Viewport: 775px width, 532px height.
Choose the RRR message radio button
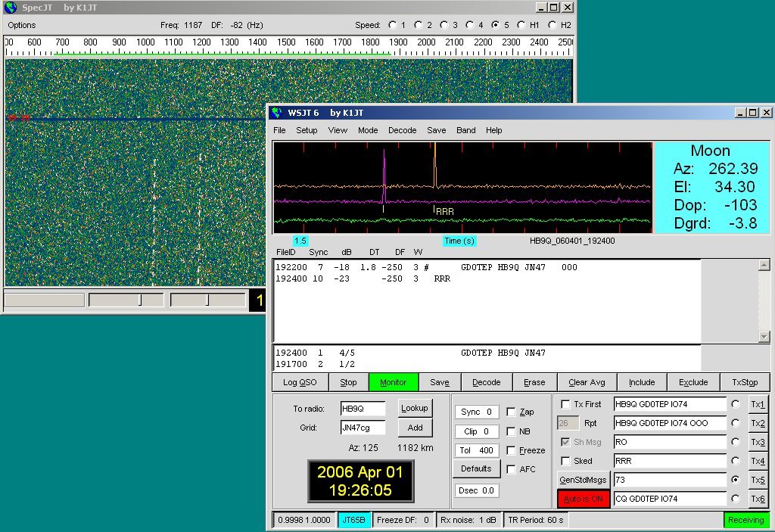735,461
